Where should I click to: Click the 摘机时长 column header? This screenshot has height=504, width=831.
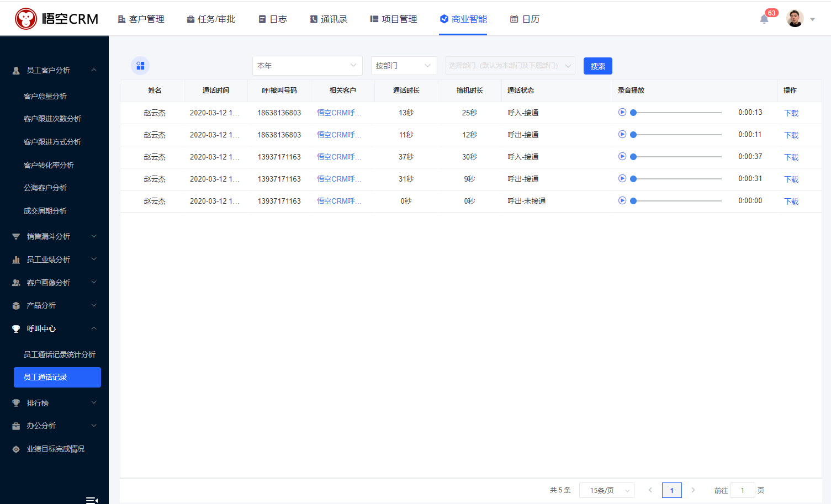click(x=470, y=91)
